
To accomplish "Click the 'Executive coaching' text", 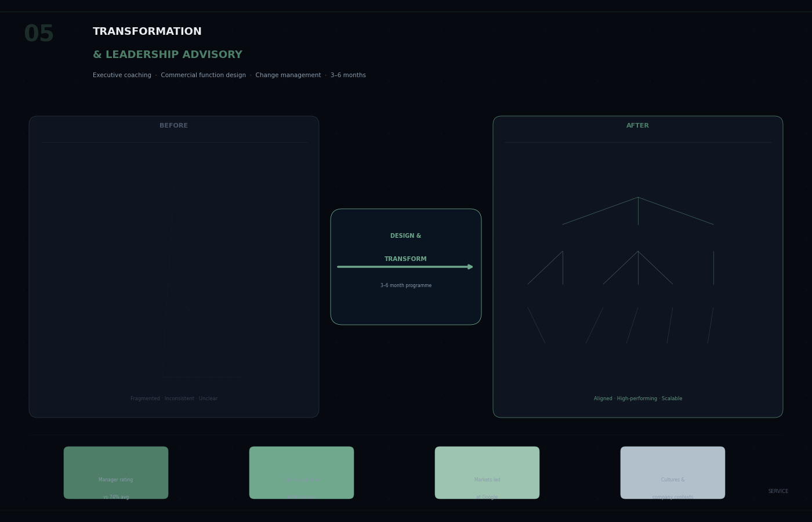I will click(x=122, y=75).
